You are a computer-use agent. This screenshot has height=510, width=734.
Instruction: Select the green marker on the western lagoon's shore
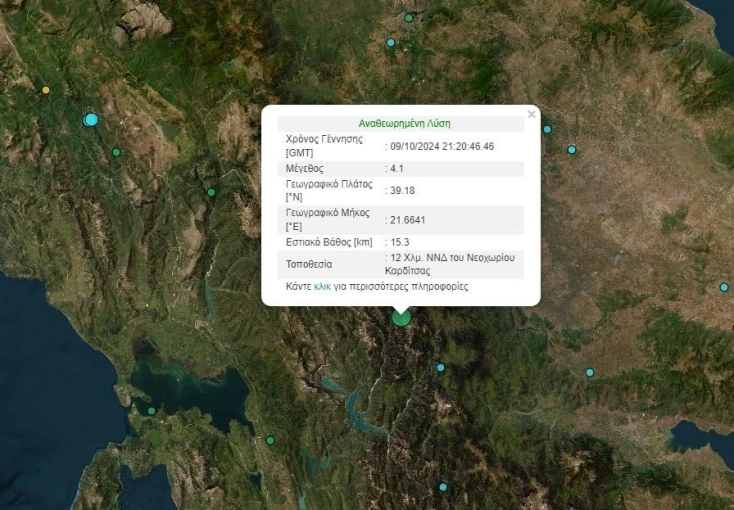[x=151, y=410]
